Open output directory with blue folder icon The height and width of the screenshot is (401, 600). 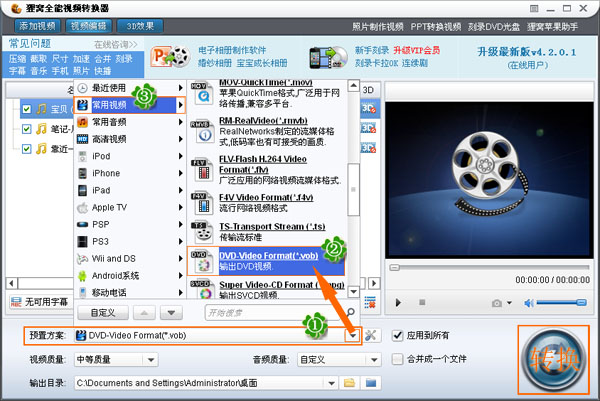point(371,383)
